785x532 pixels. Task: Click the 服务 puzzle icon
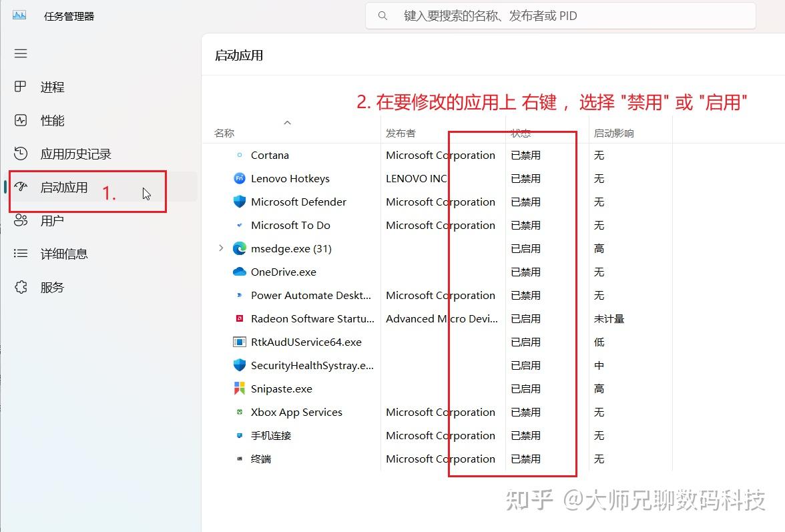(x=21, y=287)
